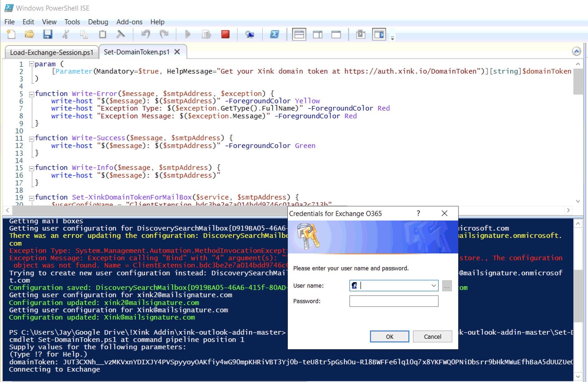Copy selection with the Copy icon
Viewport: 588px width, 382px height.
84,34
